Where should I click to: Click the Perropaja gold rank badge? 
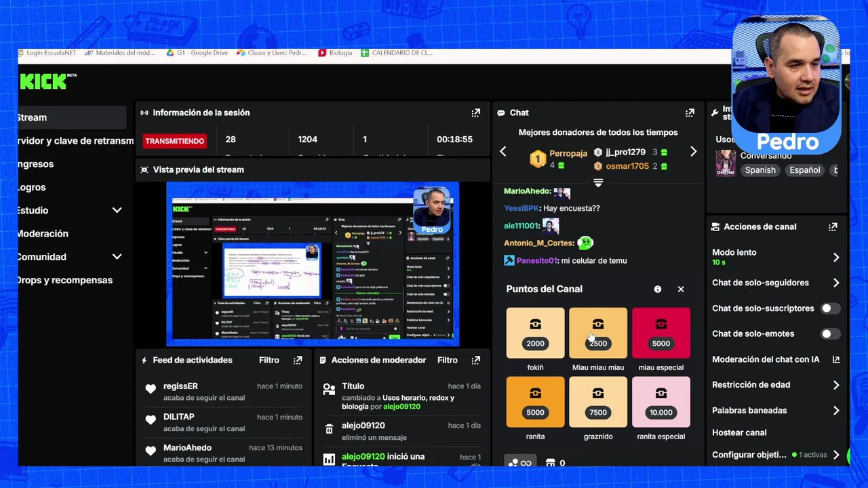pyautogui.click(x=538, y=159)
